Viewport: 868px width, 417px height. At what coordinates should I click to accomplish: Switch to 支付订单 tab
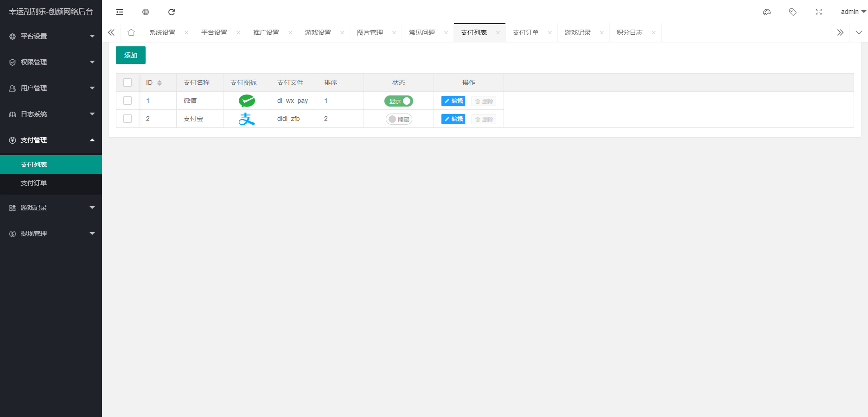click(x=526, y=32)
